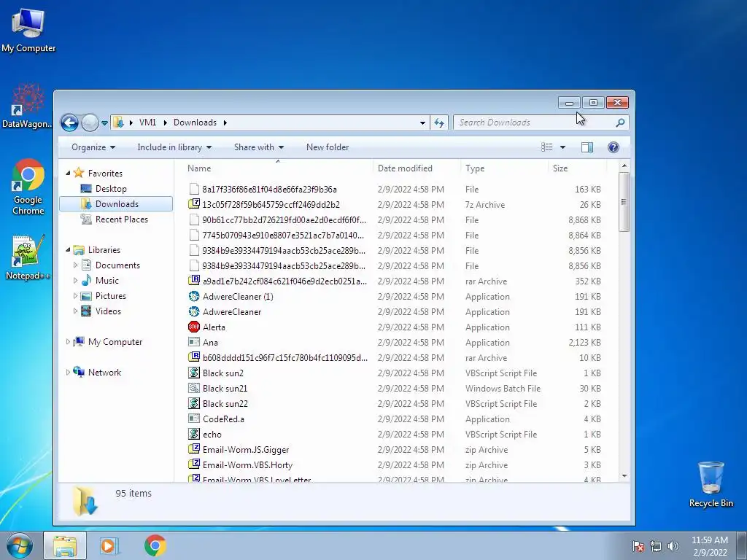Viewport: 747px width, 560px height.
Task: Open the Organize menu
Action: click(93, 147)
